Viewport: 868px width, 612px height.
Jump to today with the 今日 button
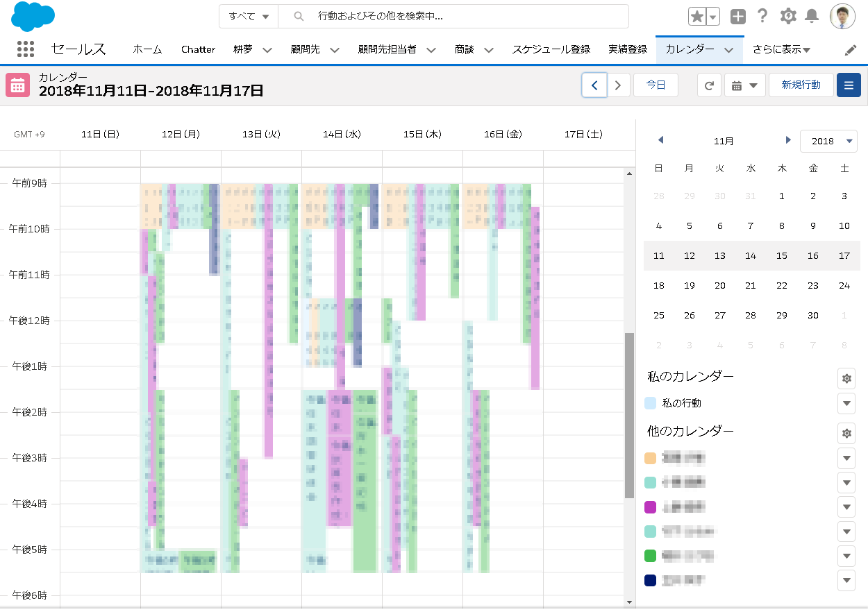[656, 85]
